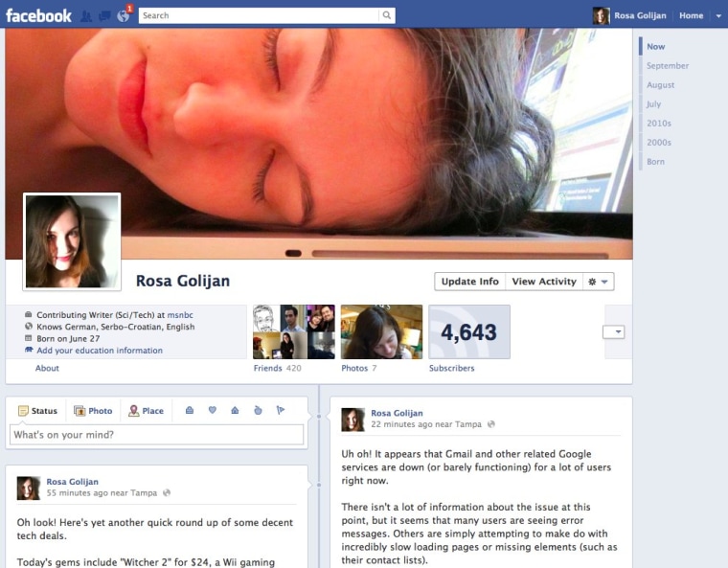Screen dimensions: 728x568
Task: Click the Photos 7 link
Action: (x=359, y=368)
